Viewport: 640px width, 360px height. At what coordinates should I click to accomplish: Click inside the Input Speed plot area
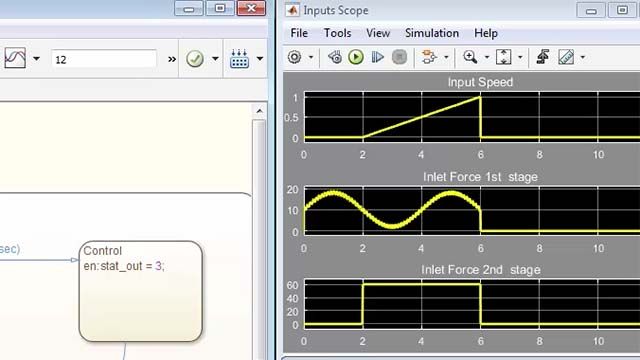tap(472, 117)
